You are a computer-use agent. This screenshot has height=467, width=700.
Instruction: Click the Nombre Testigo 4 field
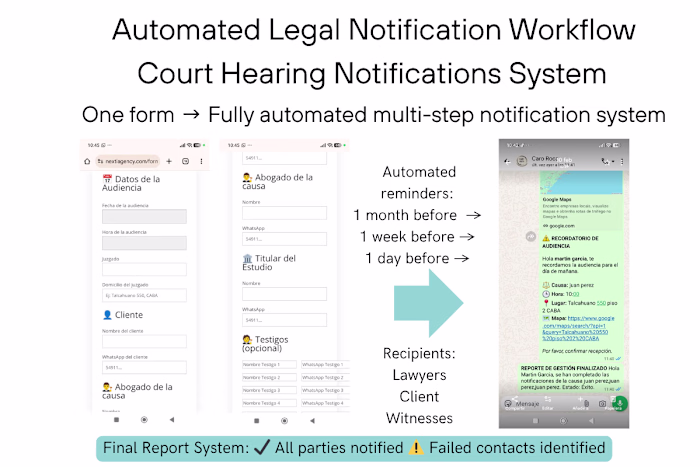click(269, 403)
